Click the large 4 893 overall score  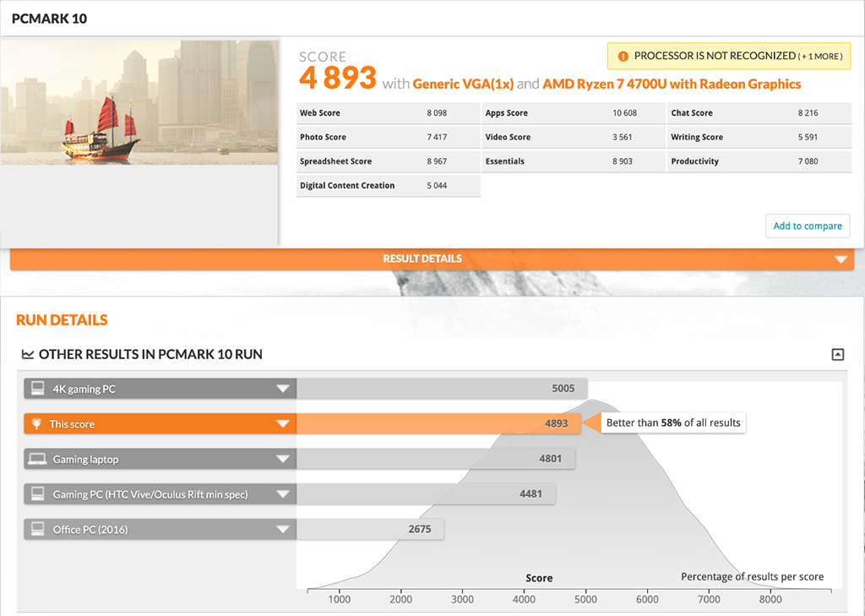[x=338, y=77]
